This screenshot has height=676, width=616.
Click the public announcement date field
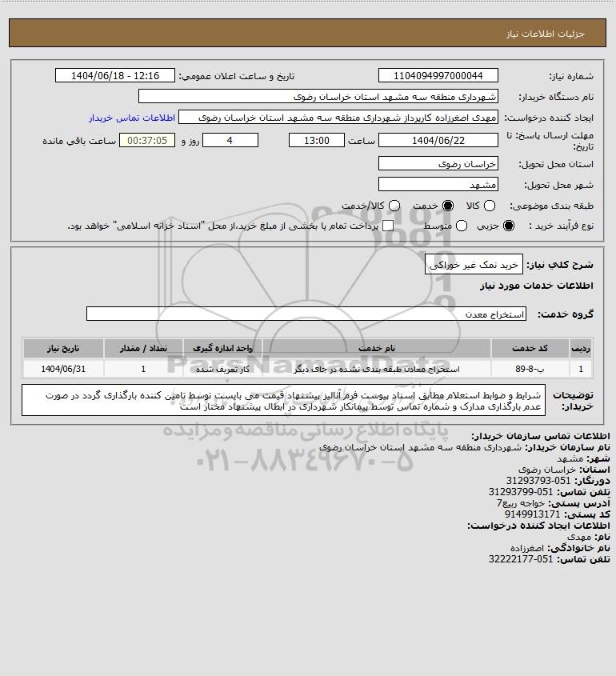click(115, 75)
